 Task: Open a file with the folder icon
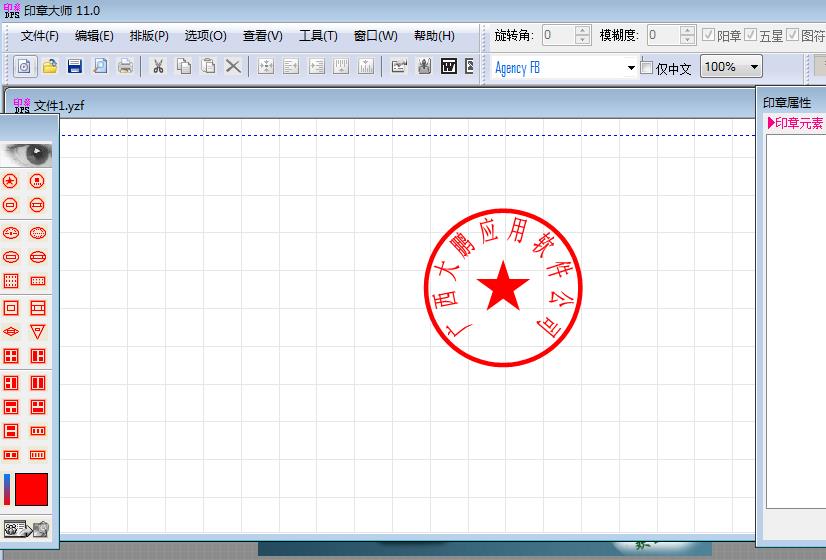(x=50, y=67)
